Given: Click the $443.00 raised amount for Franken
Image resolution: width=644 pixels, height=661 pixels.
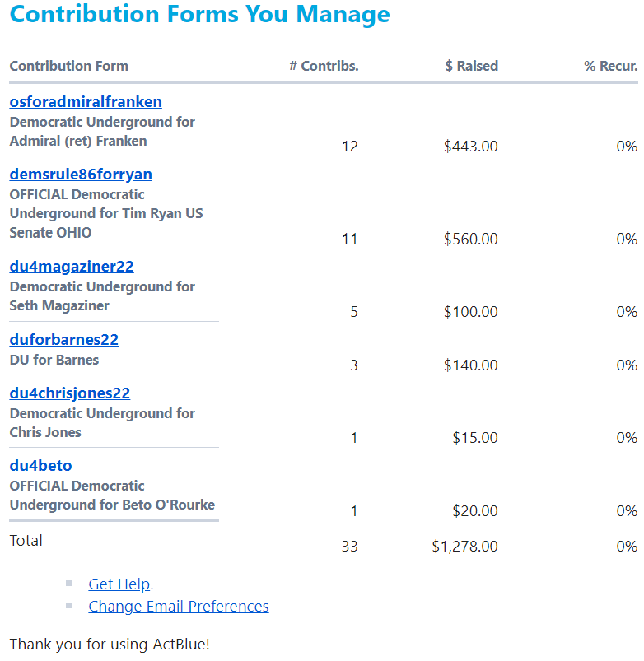Looking at the screenshot, I should click(470, 147).
